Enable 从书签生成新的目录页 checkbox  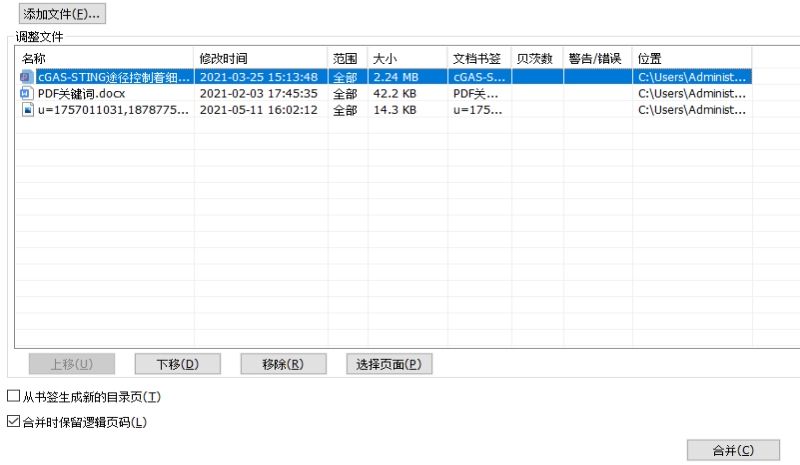click(x=13, y=396)
